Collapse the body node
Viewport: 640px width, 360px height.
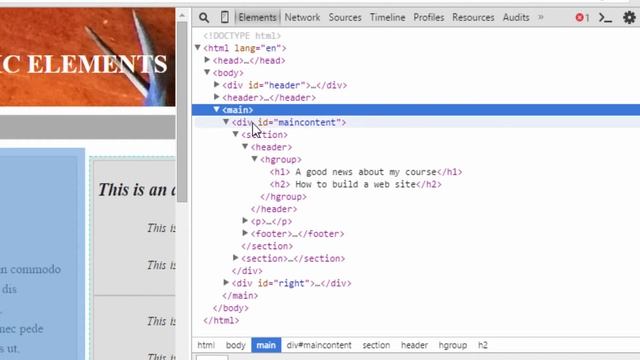point(207,72)
